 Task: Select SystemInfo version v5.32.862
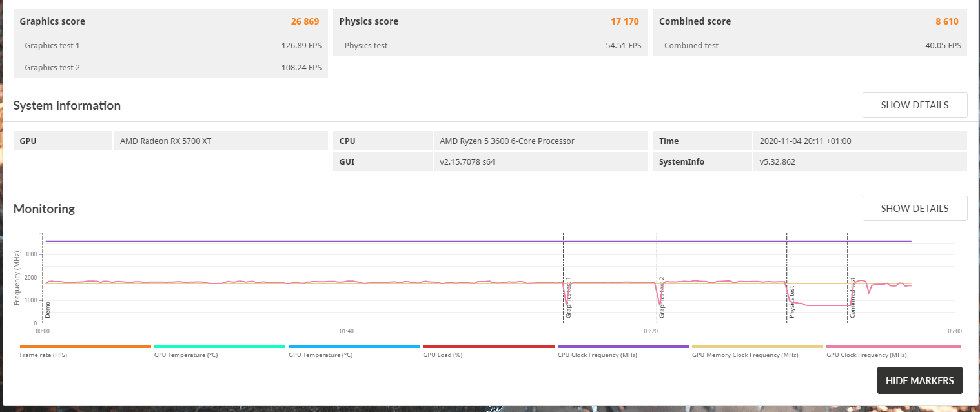(777, 161)
